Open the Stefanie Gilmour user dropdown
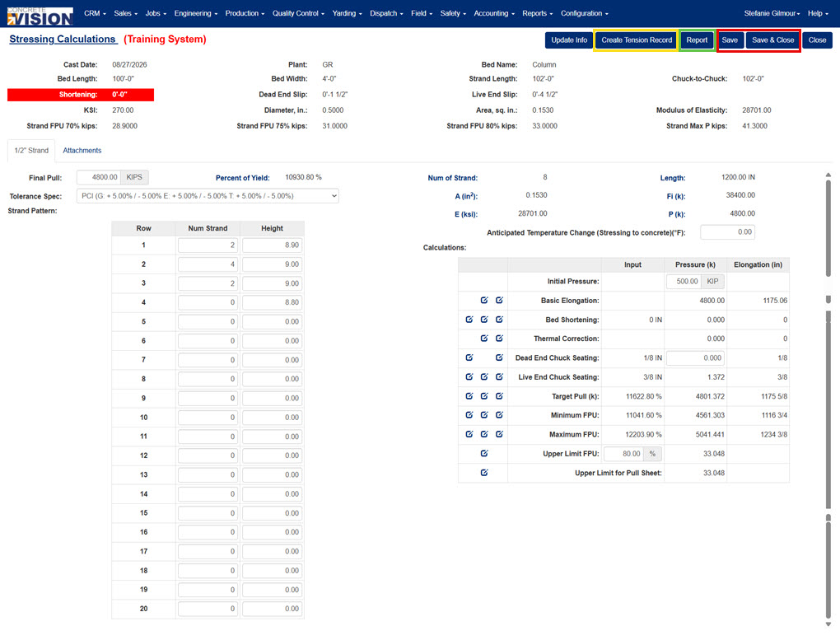 (772, 13)
